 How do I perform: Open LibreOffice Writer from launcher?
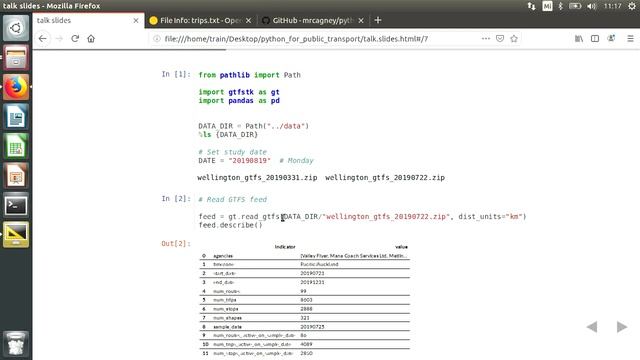16,117
